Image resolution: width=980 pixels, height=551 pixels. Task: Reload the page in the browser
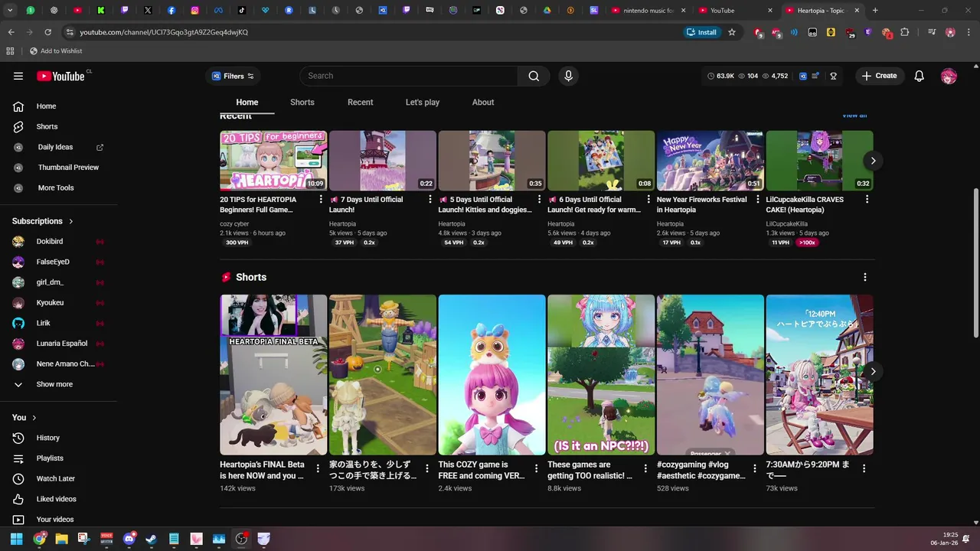pyautogui.click(x=47, y=32)
